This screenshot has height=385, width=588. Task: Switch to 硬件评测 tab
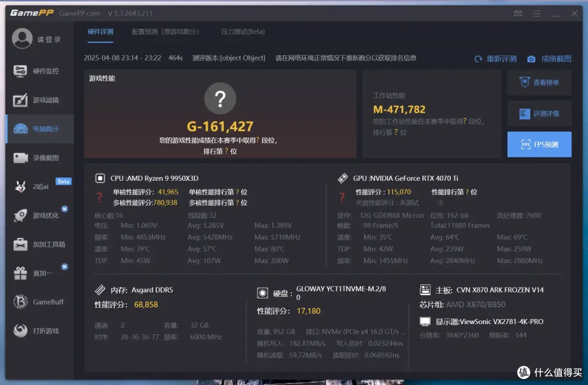click(x=101, y=32)
